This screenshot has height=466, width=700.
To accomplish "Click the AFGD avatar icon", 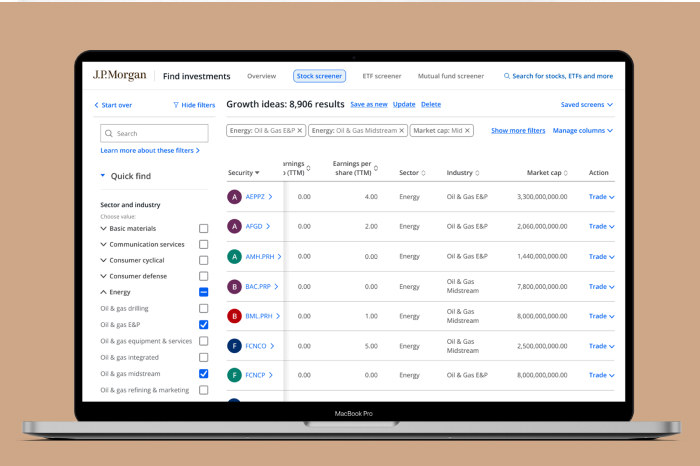I will click(x=234, y=226).
